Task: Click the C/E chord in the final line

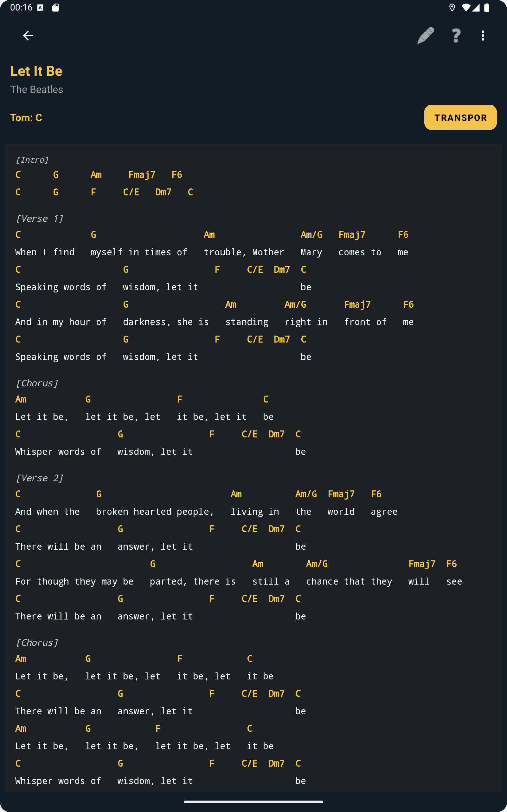Action: pos(250,763)
